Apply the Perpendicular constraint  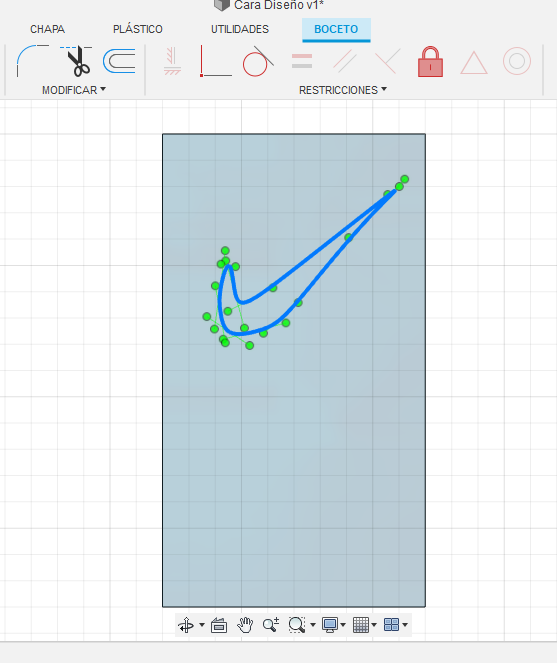388,61
